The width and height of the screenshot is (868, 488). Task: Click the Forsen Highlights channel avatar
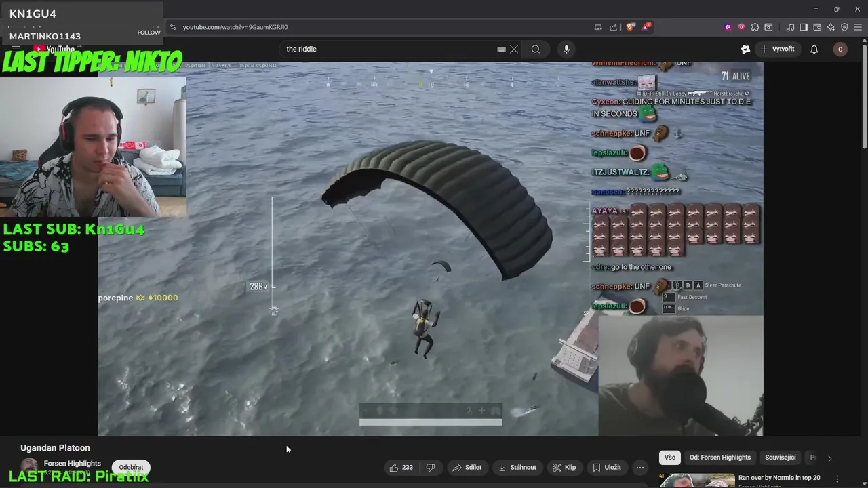pyautogui.click(x=29, y=467)
